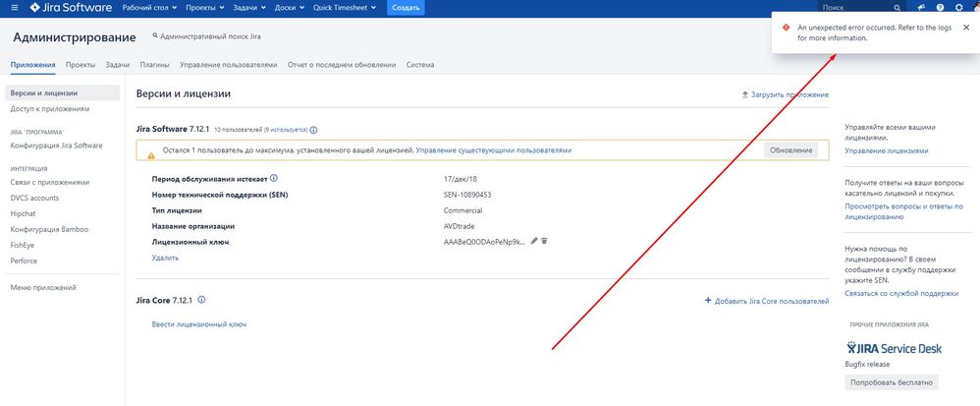The image size is (980, 406).
Task: Open FishEye sidebar item
Action: [24, 245]
